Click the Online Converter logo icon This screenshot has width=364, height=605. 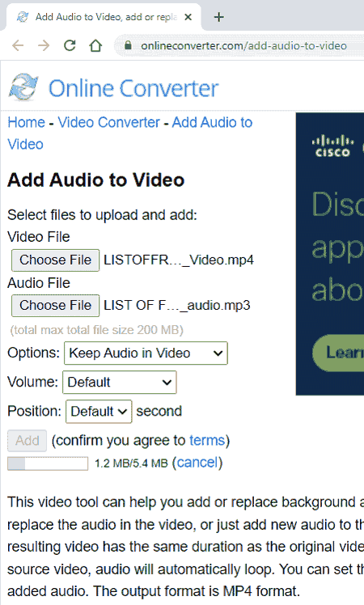click(x=23, y=87)
